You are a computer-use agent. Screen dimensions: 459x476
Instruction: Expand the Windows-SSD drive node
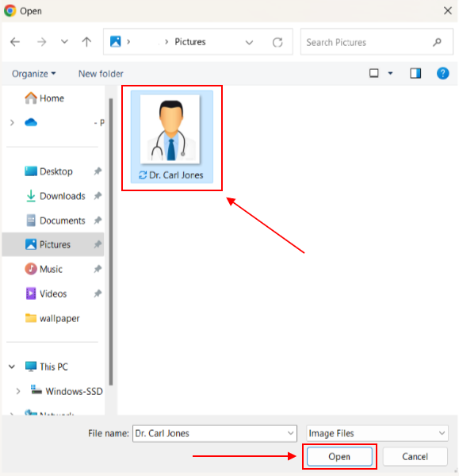pyautogui.click(x=18, y=391)
